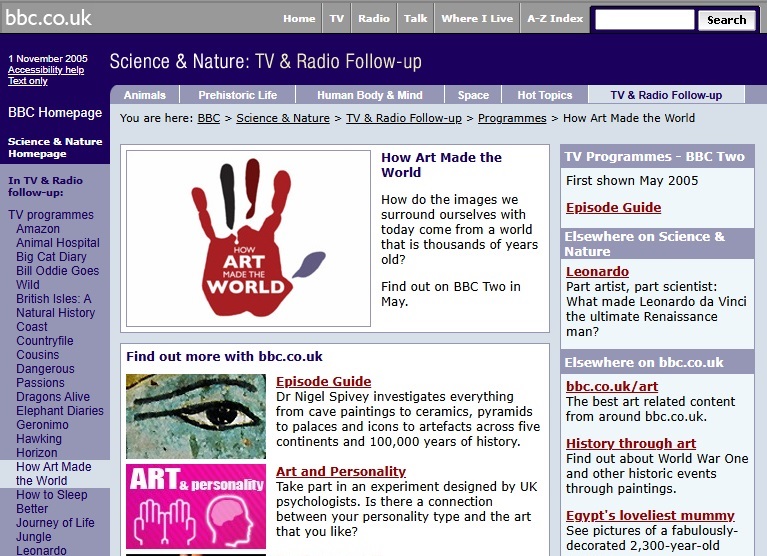Click BBC in the breadcrumb

click(x=208, y=118)
